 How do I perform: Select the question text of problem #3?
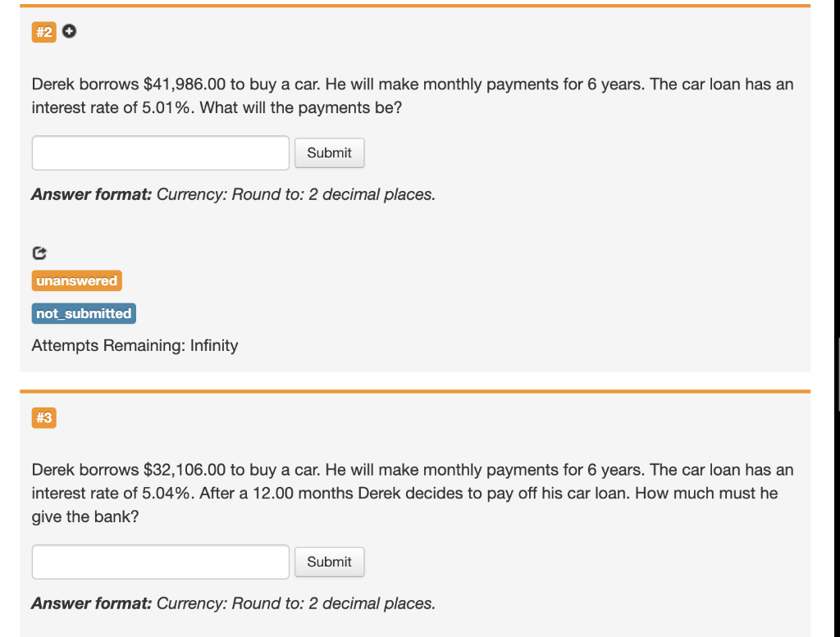click(x=410, y=493)
